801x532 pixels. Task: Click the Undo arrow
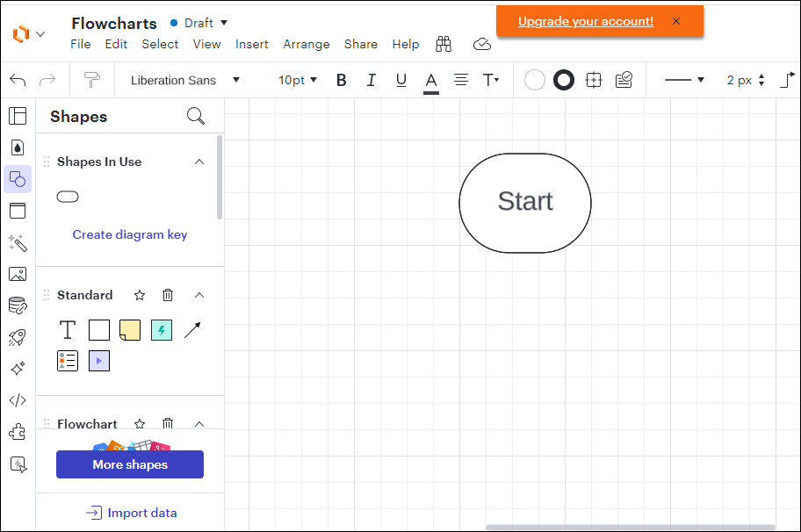(x=18, y=80)
